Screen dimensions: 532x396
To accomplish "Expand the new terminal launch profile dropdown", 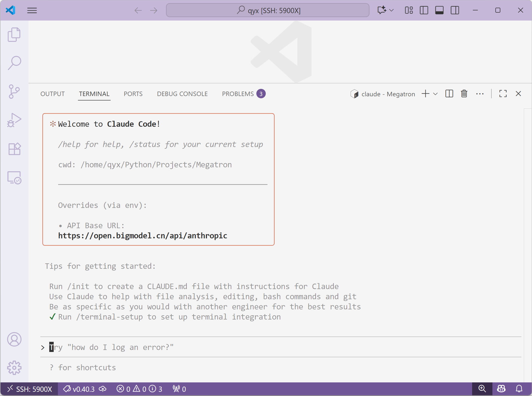I will (435, 94).
